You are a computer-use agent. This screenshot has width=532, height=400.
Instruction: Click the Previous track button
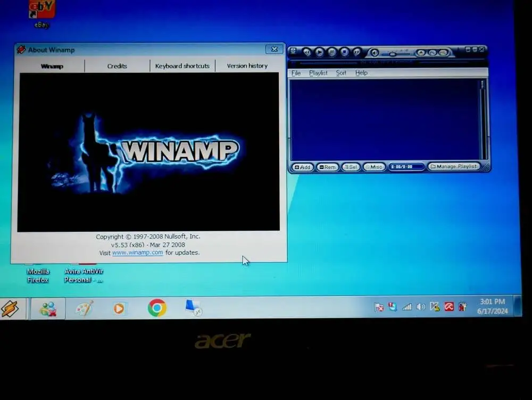point(307,52)
